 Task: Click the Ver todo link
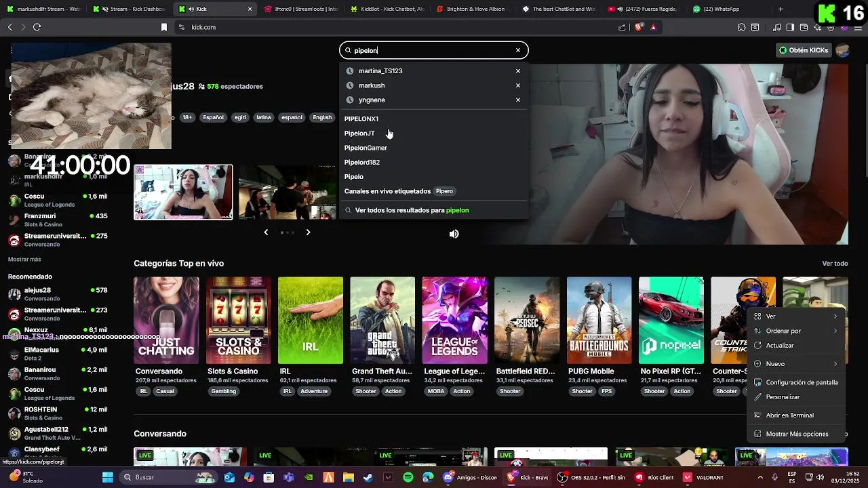[835, 264]
